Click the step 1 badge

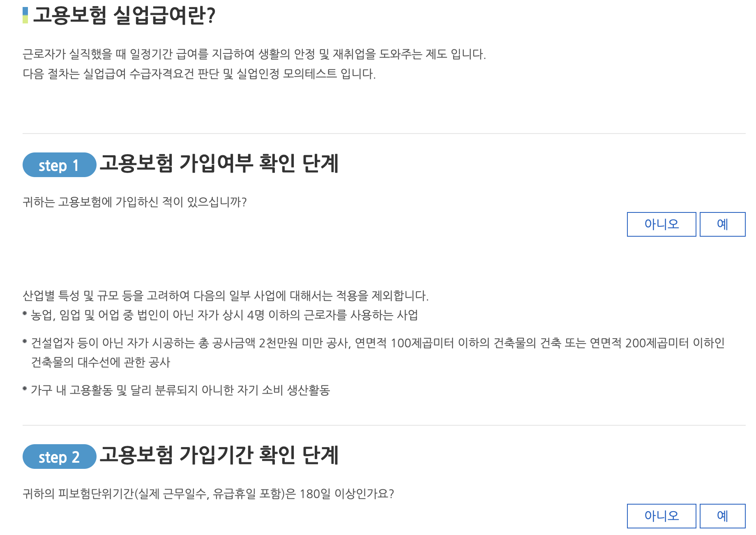pyautogui.click(x=59, y=166)
